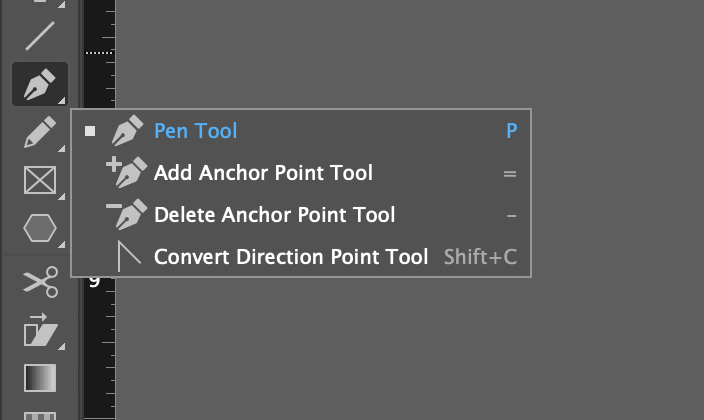
Task: Select the Pencil tool in toolbar
Action: [40, 132]
